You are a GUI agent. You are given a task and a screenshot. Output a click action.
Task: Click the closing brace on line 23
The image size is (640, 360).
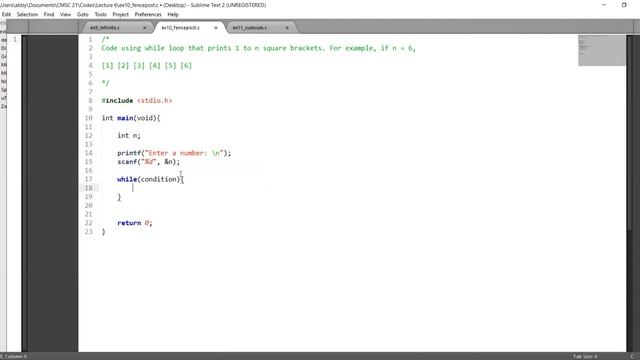click(103, 232)
